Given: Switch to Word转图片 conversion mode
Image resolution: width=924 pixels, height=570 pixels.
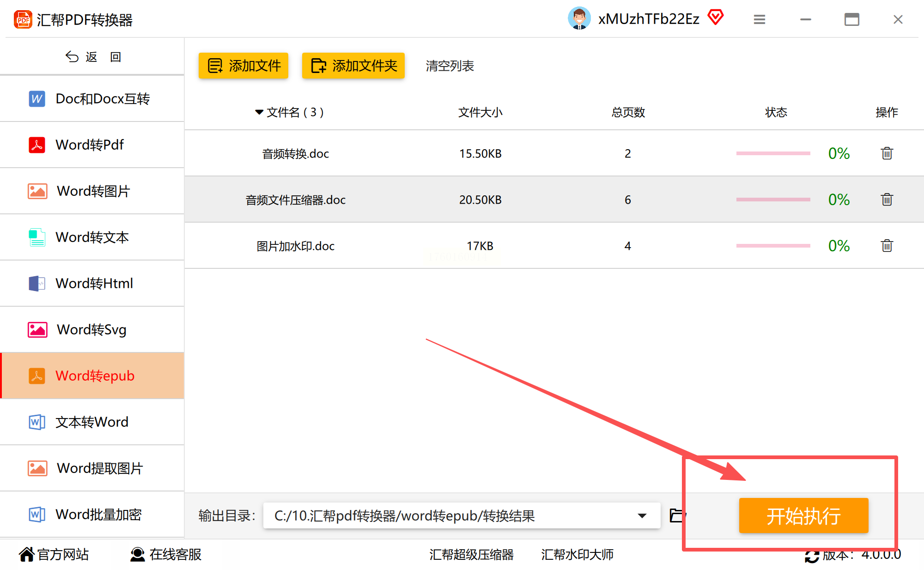Looking at the screenshot, I should pos(92,191).
